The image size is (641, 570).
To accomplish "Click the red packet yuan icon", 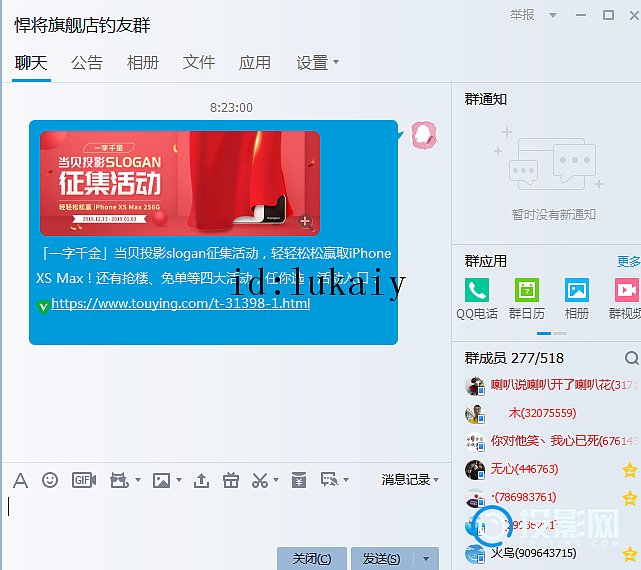I will [x=299, y=480].
